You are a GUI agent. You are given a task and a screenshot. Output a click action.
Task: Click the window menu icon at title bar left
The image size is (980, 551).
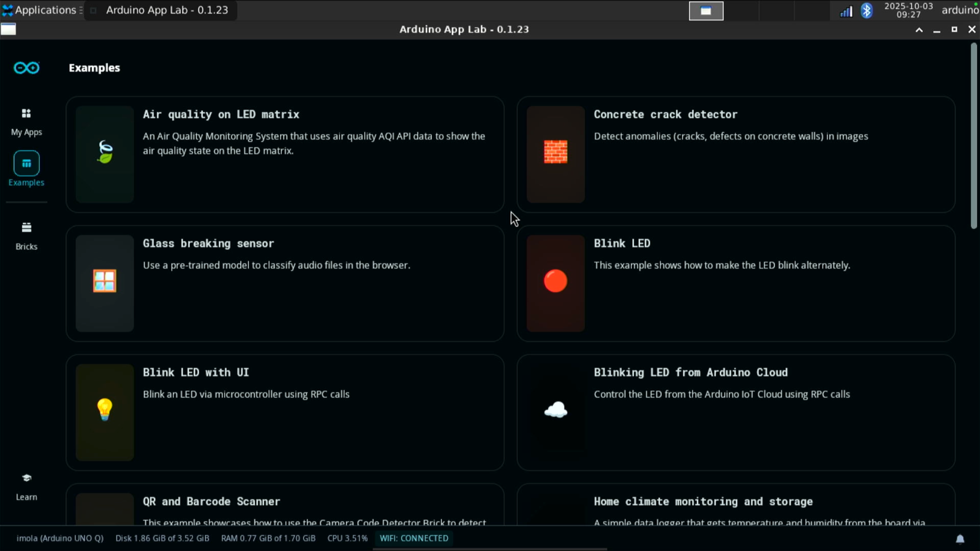click(x=9, y=29)
